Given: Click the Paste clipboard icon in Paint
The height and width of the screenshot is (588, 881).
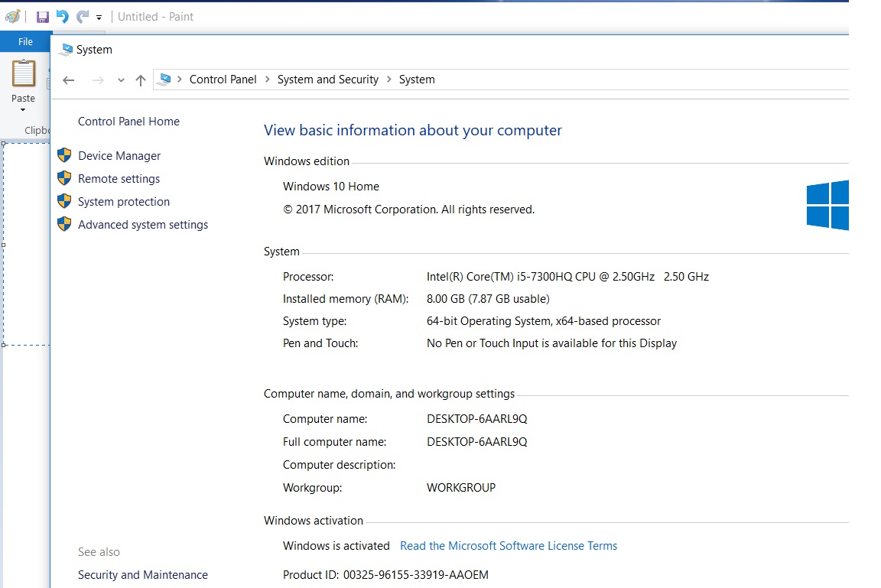Looking at the screenshot, I should tap(24, 73).
